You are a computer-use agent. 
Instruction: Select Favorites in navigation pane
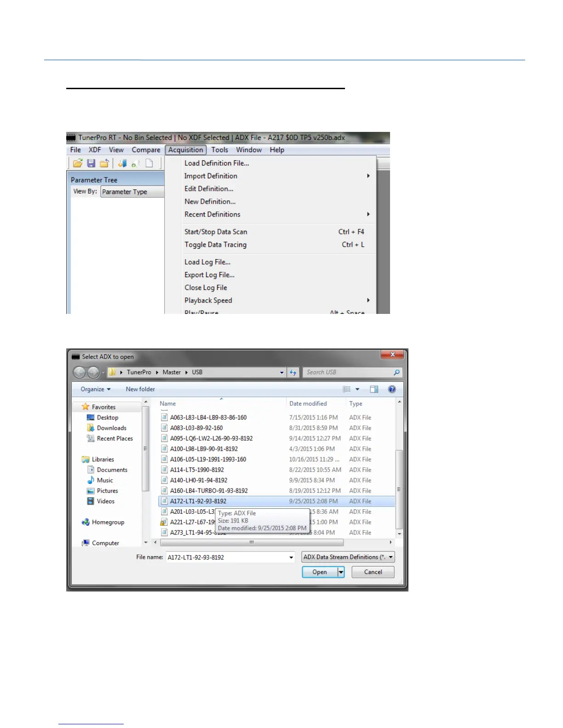point(103,407)
